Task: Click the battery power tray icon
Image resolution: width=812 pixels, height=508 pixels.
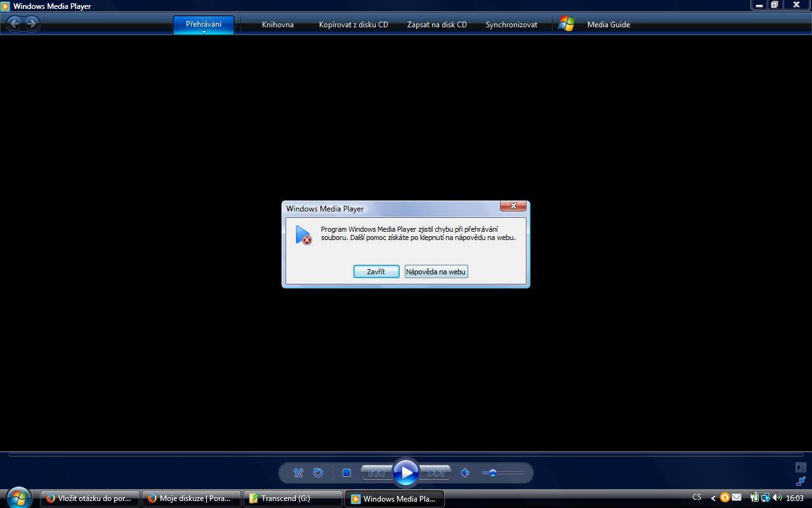Action: 755,497
